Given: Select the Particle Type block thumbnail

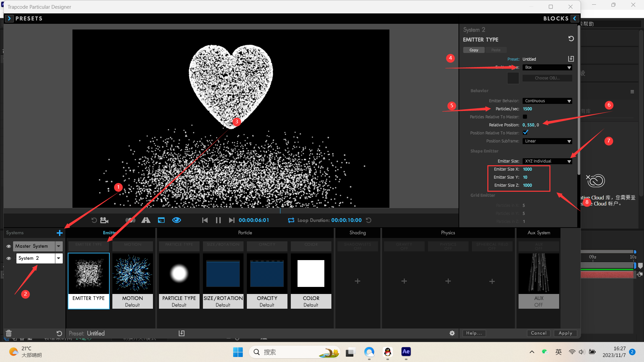Looking at the screenshot, I should (179, 281).
